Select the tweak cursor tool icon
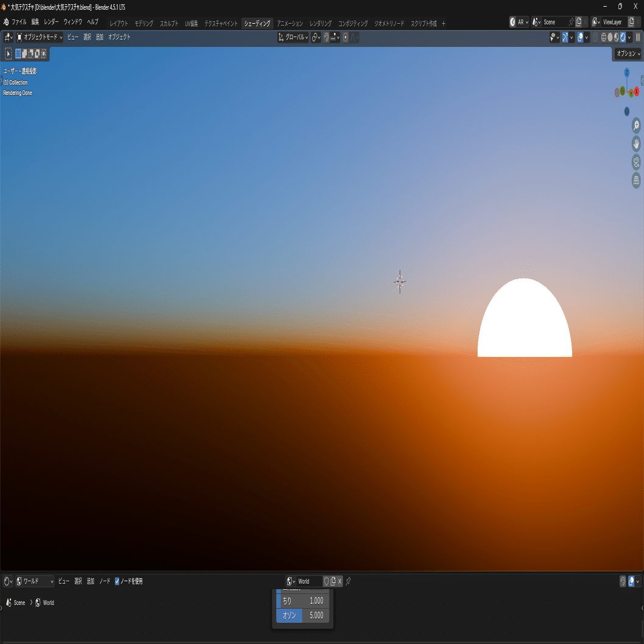This screenshot has width=644, height=644. pyautogui.click(x=8, y=54)
